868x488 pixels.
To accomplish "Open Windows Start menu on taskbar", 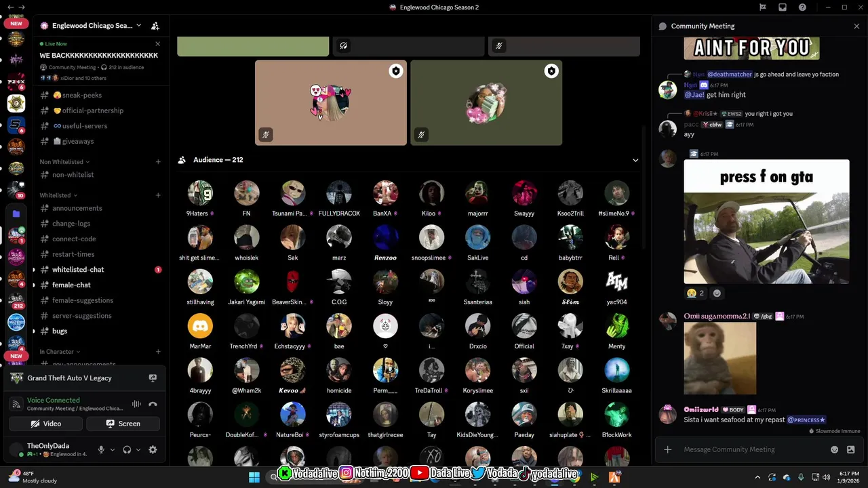I will pyautogui.click(x=254, y=477).
